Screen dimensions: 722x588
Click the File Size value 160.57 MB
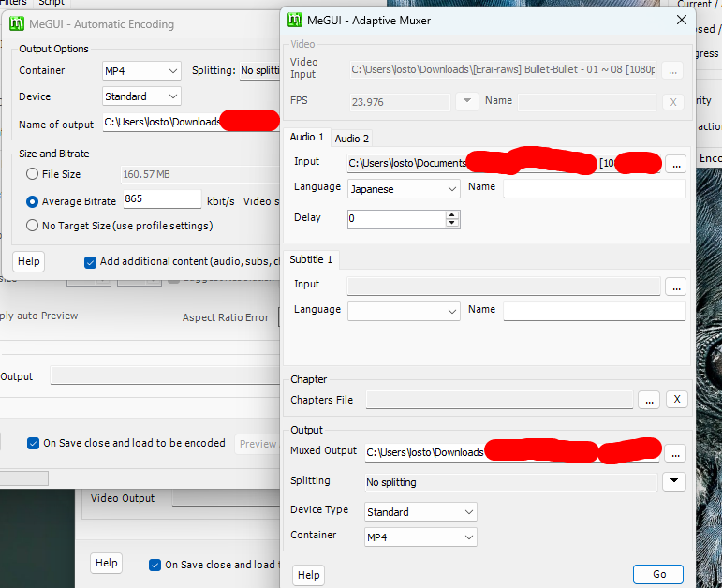[199, 174]
